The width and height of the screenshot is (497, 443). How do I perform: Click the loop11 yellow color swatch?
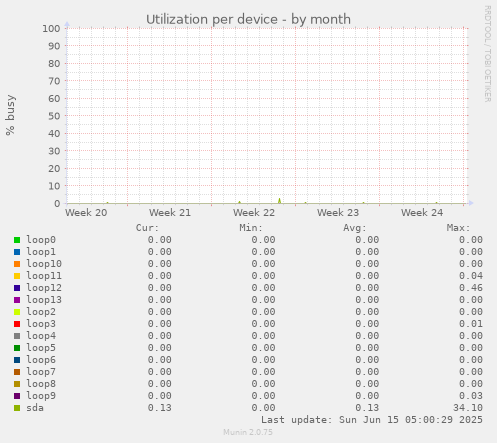pos(17,276)
